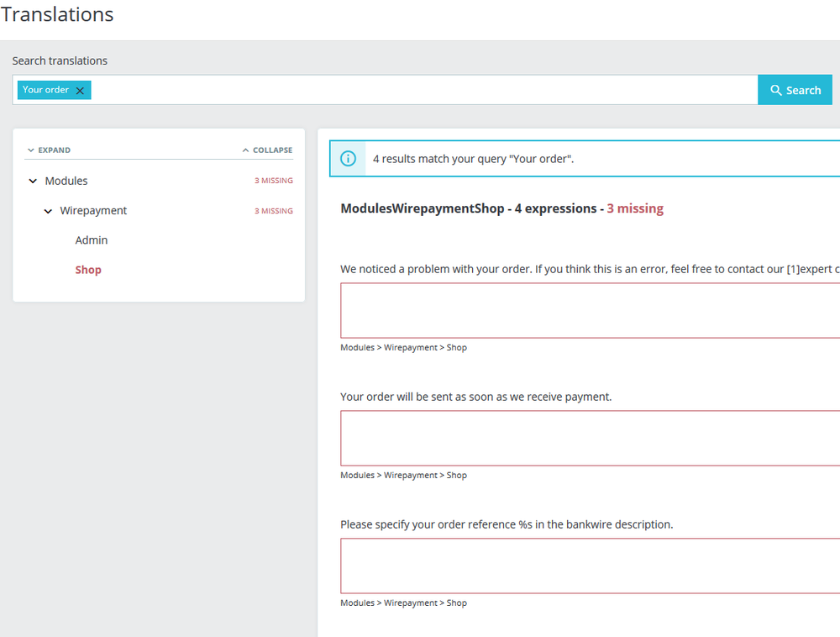Image resolution: width=840 pixels, height=637 pixels.
Task: Click '3 MISSING' badge next to Modules
Action: click(273, 181)
